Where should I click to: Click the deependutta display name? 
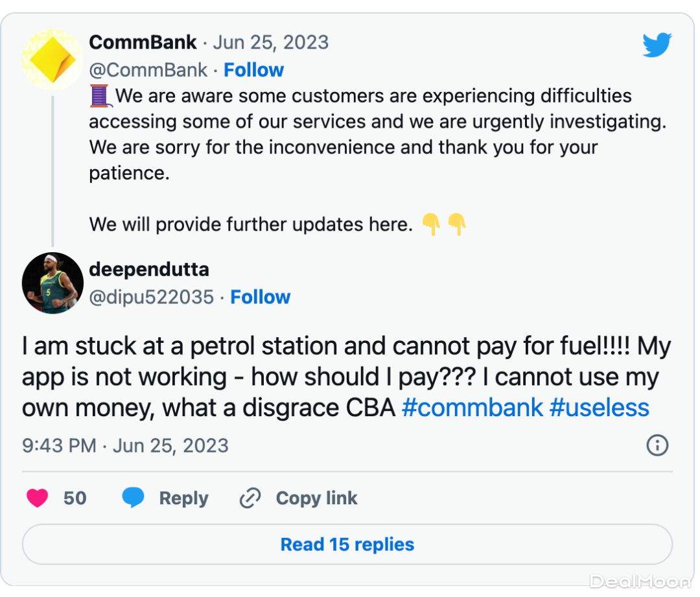[149, 269]
